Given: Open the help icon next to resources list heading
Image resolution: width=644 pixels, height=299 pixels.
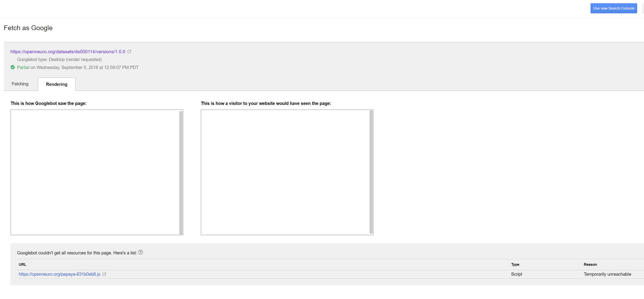Looking at the screenshot, I should click(x=141, y=252).
